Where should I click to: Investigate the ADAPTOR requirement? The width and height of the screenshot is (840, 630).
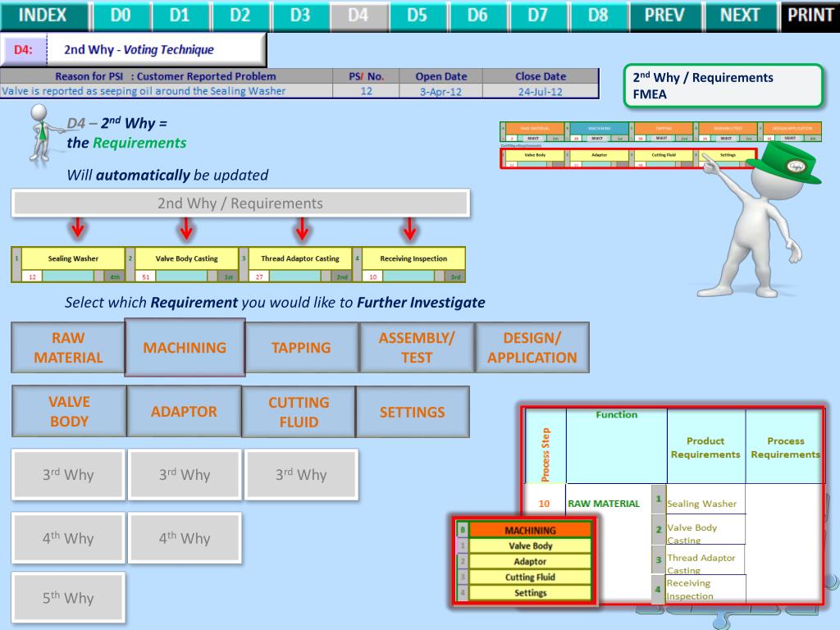click(184, 411)
